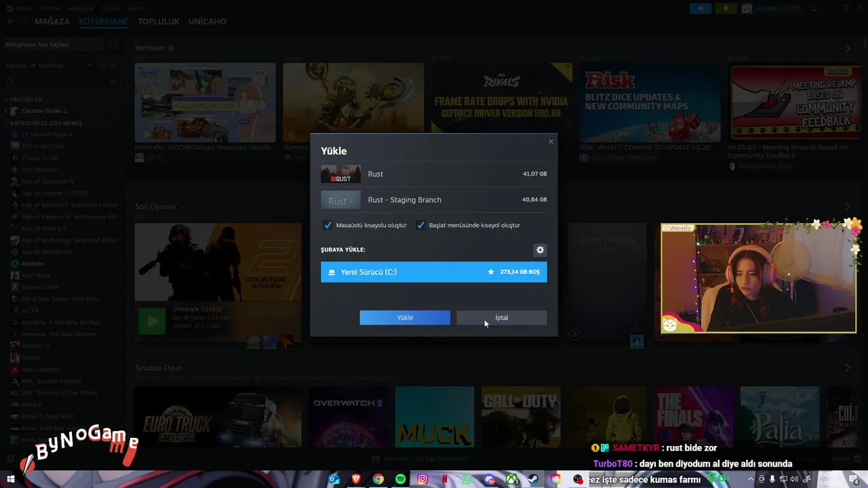Click the Rust game thumbnail in dialog
Image resolution: width=868 pixels, height=488 pixels.
[340, 174]
